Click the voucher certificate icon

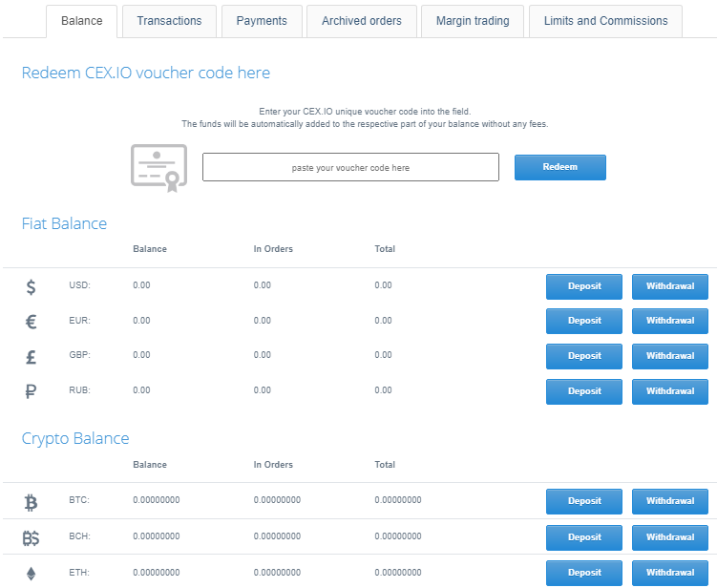point(159,168)
